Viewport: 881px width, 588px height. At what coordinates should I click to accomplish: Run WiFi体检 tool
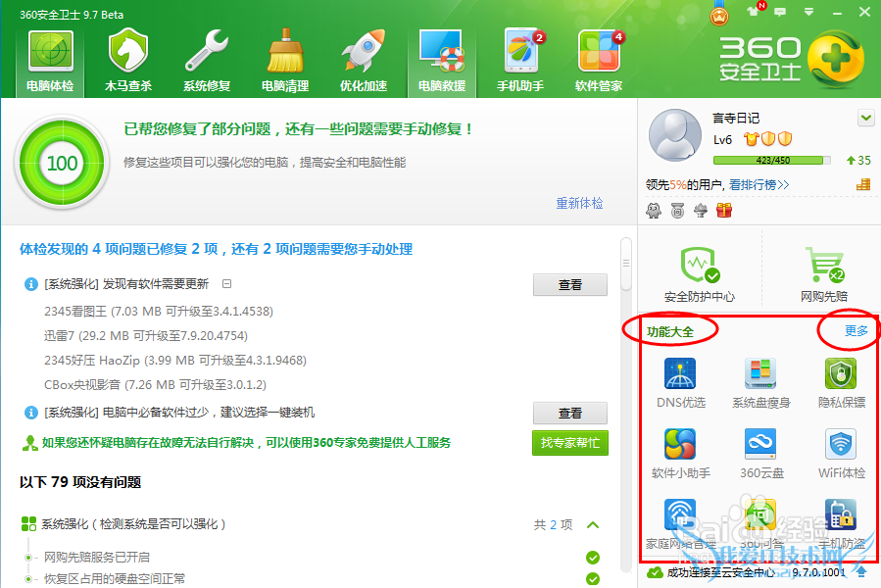841,454
